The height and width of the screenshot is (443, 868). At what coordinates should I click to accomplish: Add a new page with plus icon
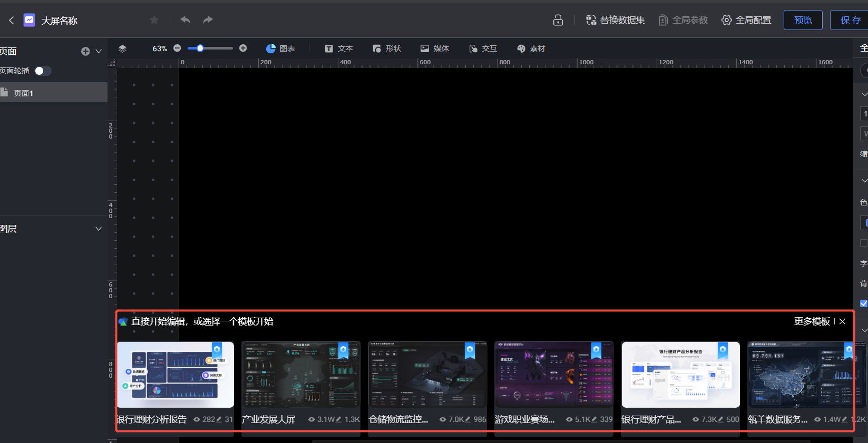pos(85,51)
